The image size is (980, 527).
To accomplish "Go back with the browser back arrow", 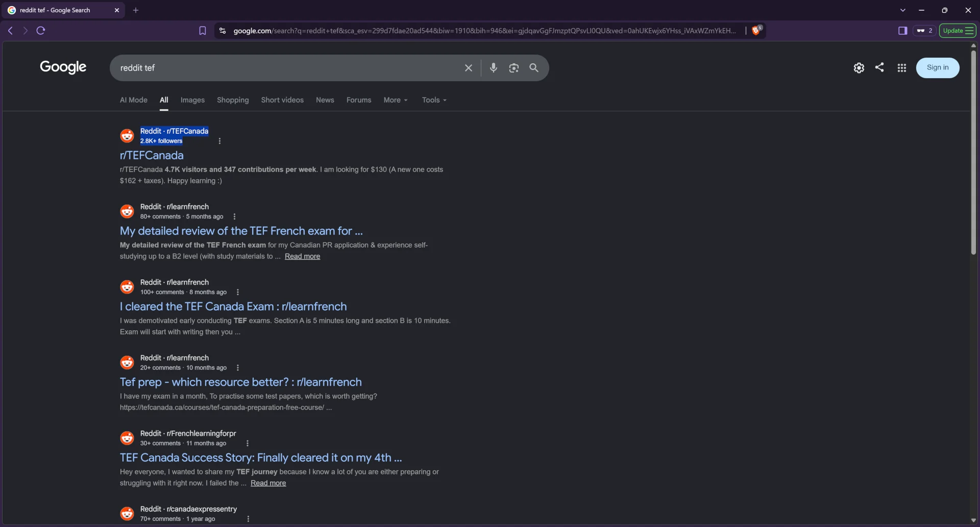I will [x=10, y=31].
